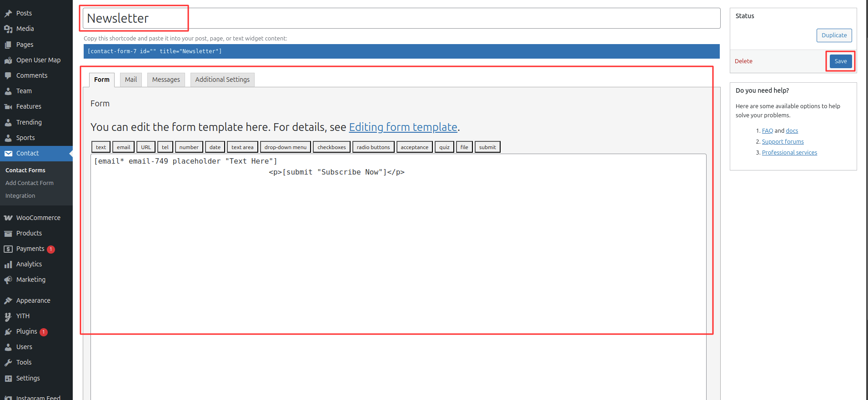Click the Media icon in sidebar

[8, 29]
